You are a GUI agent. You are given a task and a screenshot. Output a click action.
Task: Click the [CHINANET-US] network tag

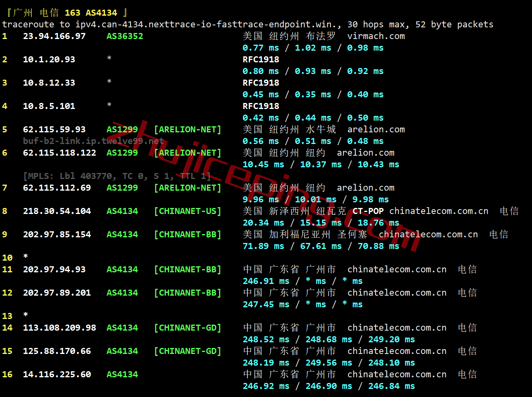(x=188, y=211)
